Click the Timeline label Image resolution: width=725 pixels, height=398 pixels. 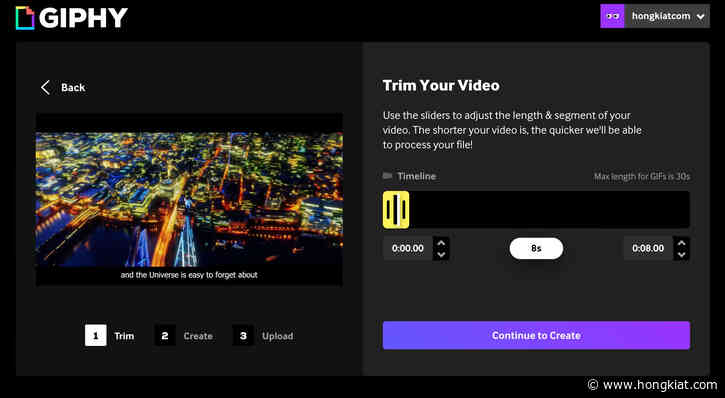tap(417, 176)
